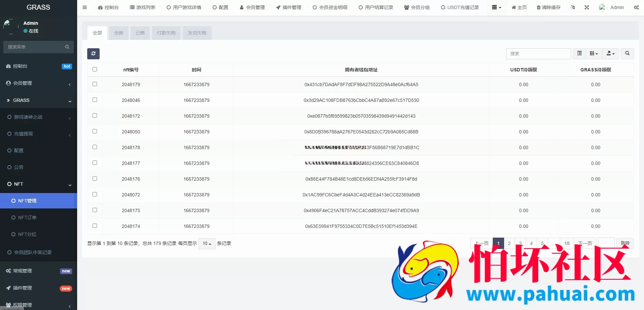Switch to the 全部 tab
Screen dimensions: 644x310
click(x=97, y=33)
